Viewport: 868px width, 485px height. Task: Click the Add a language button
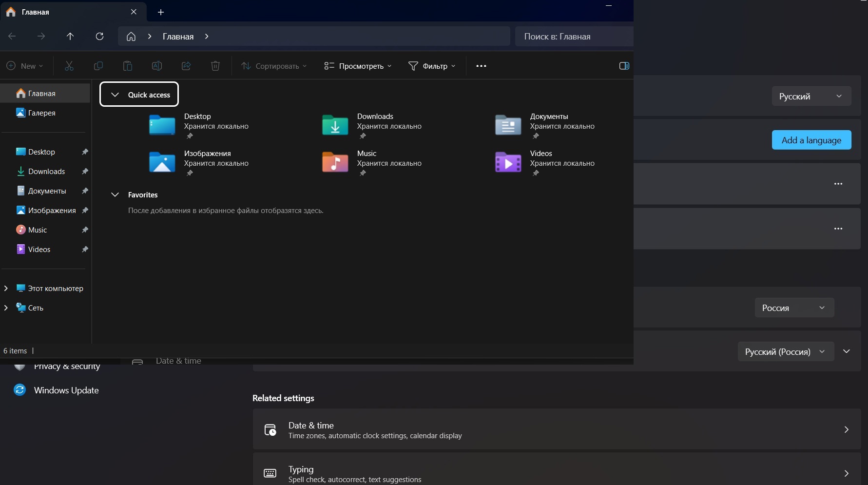[x=811, y=140]
